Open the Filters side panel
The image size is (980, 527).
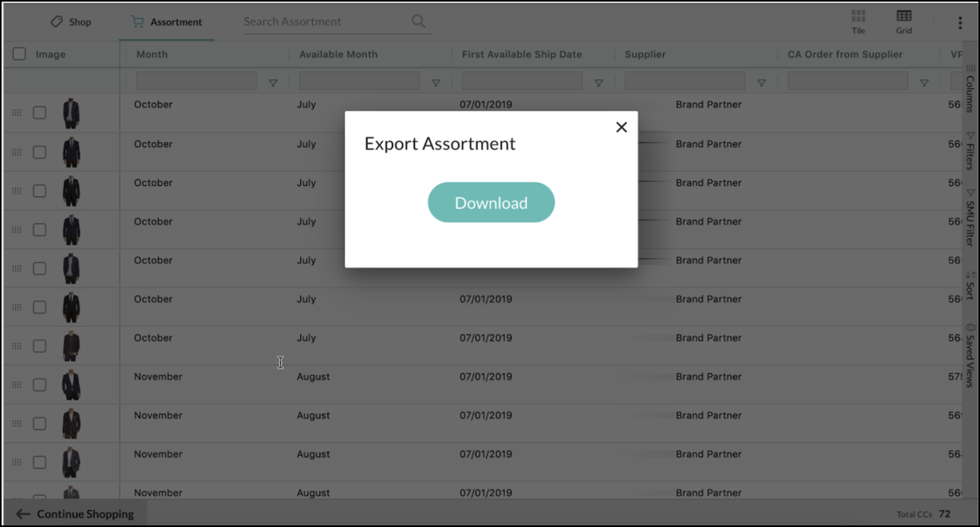(970, 151)
